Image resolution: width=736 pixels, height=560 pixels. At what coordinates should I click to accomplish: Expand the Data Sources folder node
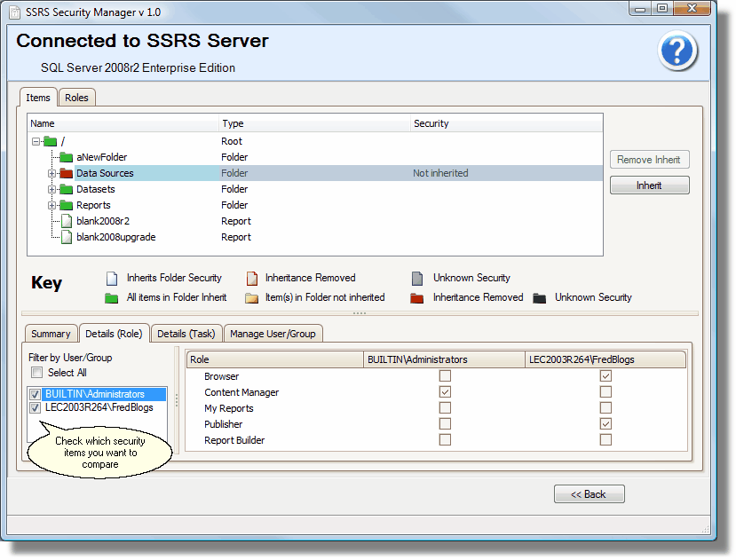coord(51,173)
